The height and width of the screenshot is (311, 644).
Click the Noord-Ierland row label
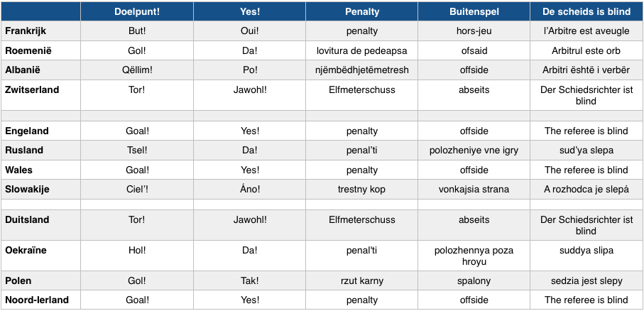tap(37, 300)
